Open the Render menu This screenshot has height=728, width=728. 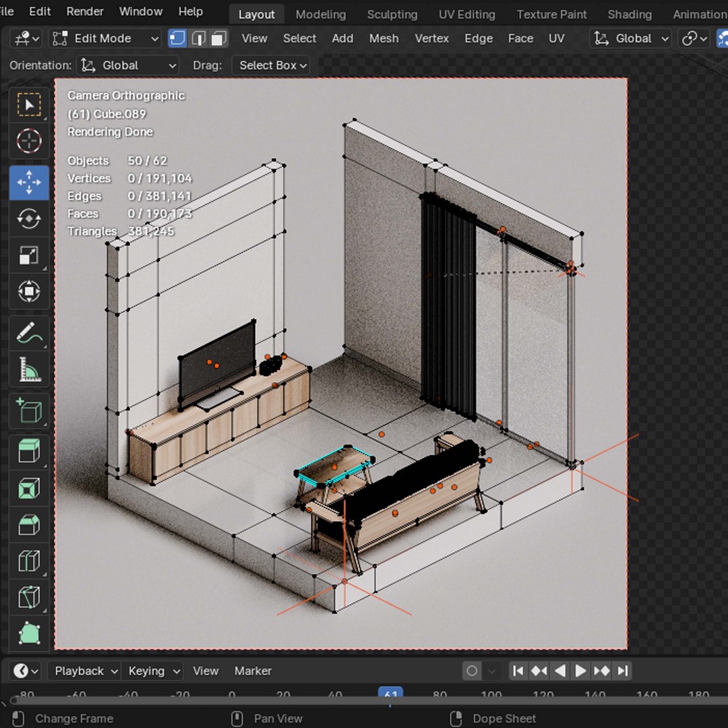tap(85, 11)
